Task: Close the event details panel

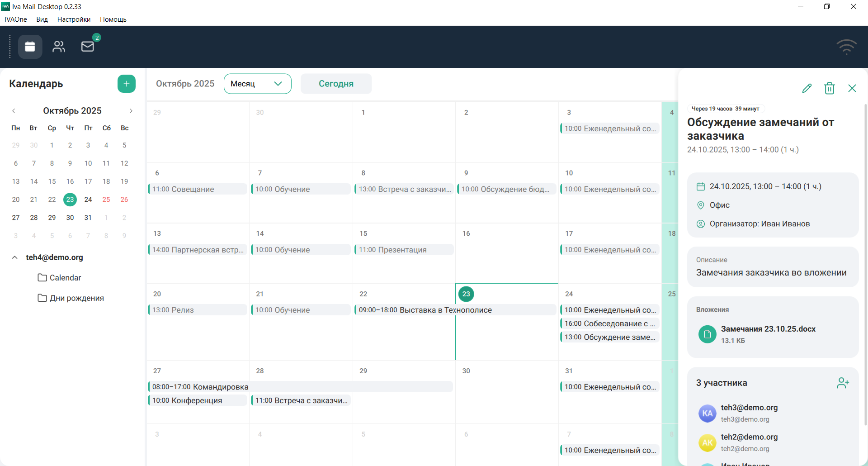Action: click(x=852, y=88)
